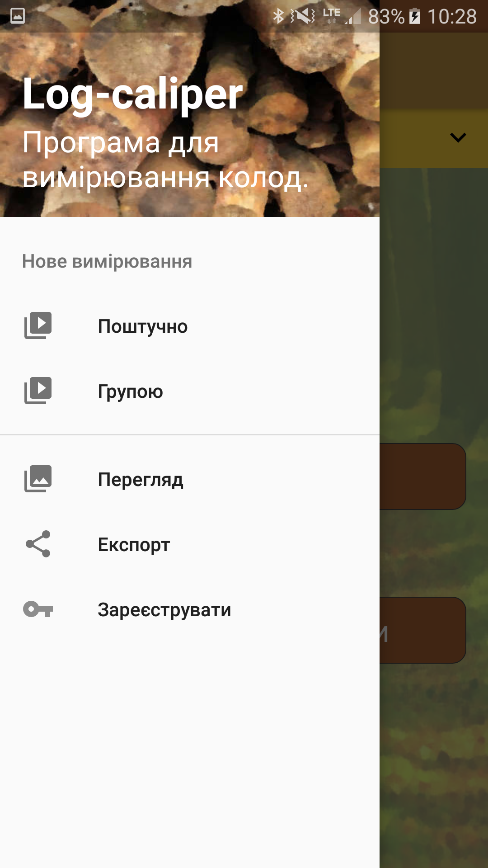Screen dimensions: 488x868
Task: Tap the upper brown button behind the drawer
Action: click(422, 476)
